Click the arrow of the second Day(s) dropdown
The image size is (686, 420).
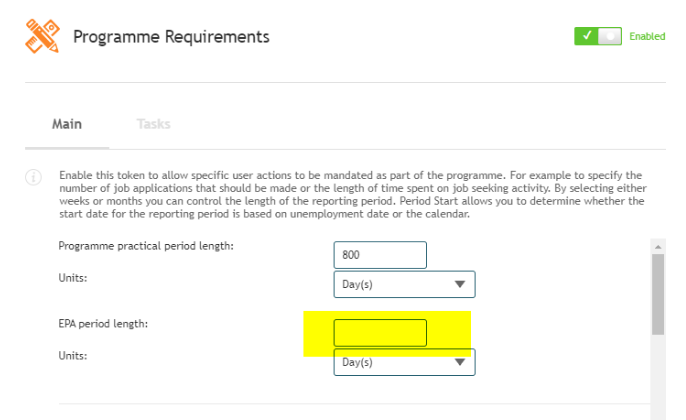(459, 362)
